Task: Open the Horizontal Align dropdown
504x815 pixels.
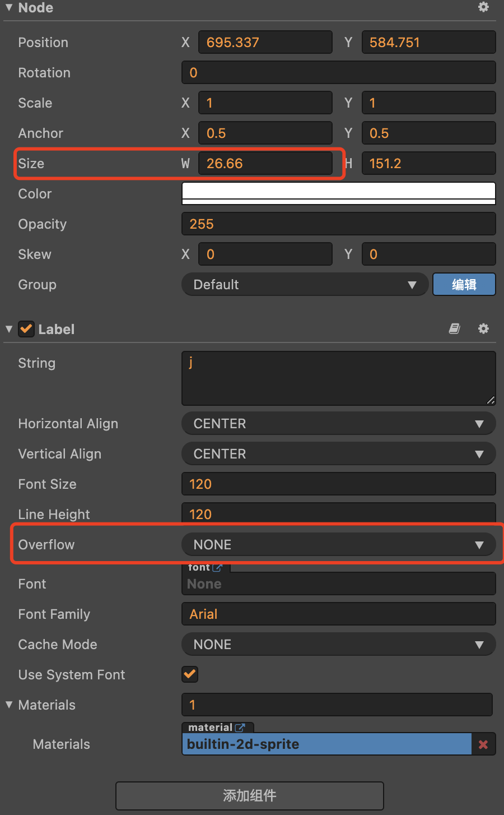Action: click(x=338, y=424)
